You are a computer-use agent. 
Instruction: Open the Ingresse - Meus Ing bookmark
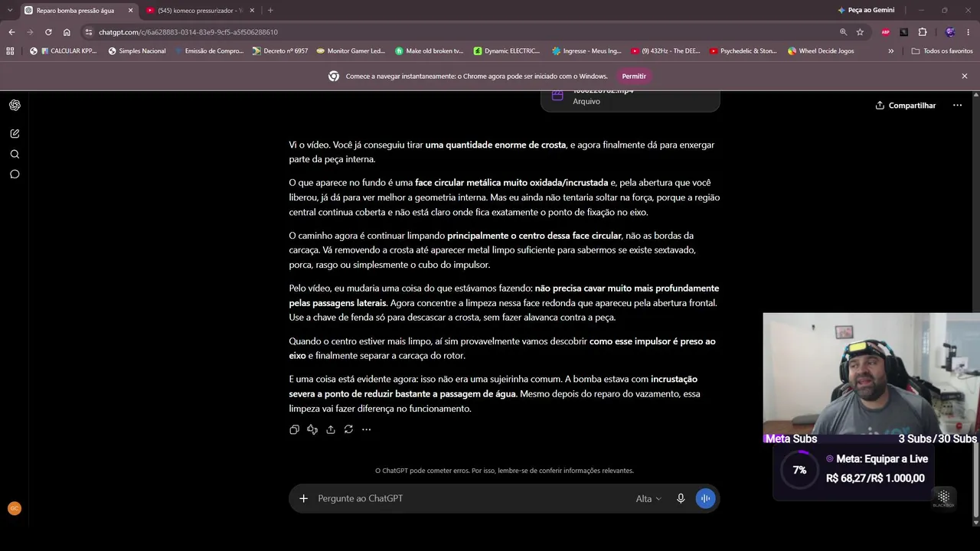click(x=586, y=51)
